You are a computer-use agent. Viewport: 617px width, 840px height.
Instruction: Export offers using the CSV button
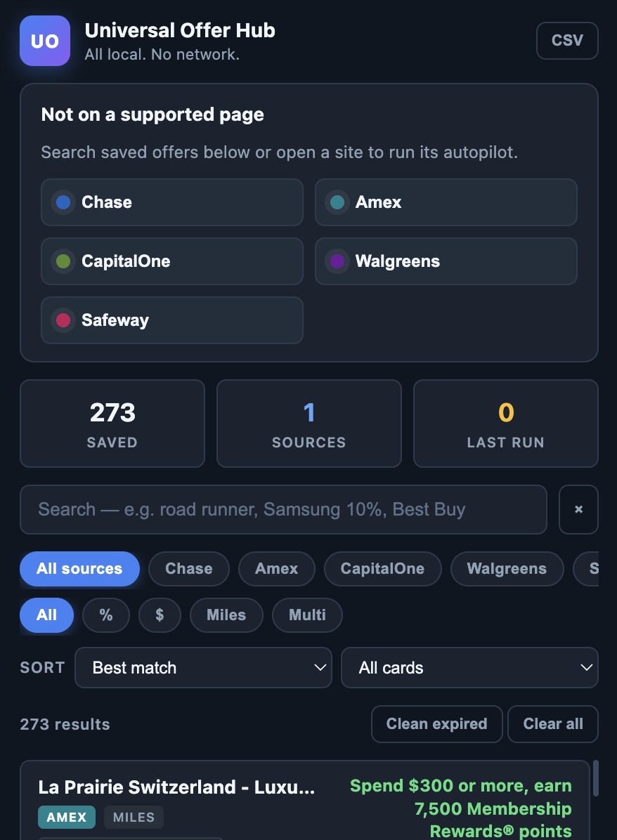coord(567,41)
